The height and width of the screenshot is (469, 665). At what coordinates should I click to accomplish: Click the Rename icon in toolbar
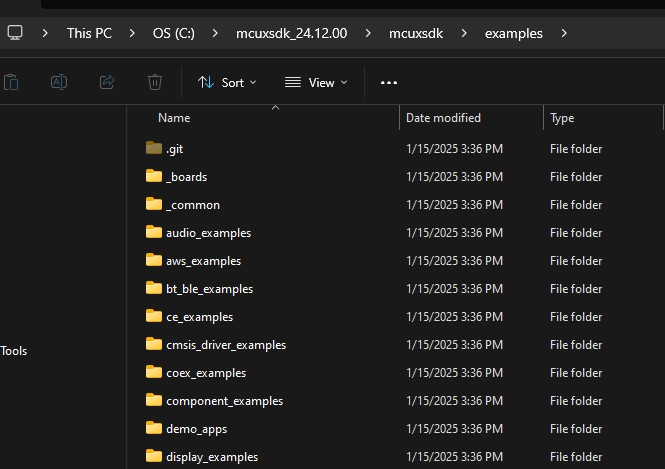[x=59, y=82]
